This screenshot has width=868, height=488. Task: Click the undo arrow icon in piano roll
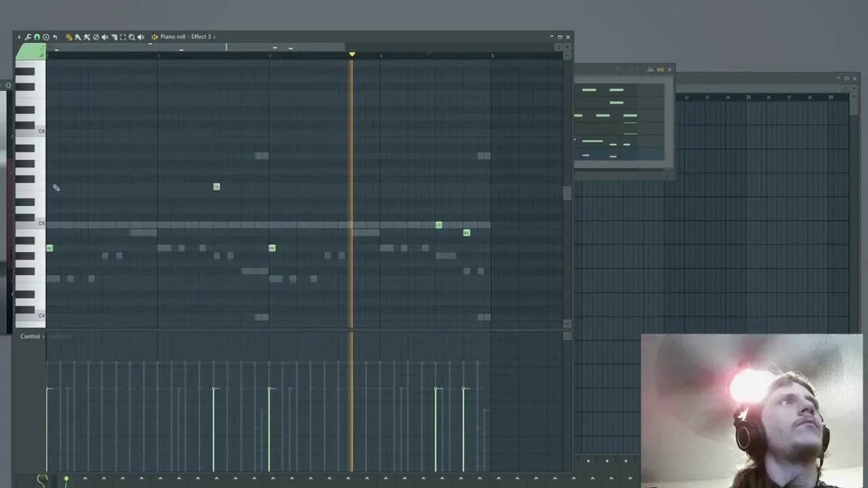click(x=54, y=37)
